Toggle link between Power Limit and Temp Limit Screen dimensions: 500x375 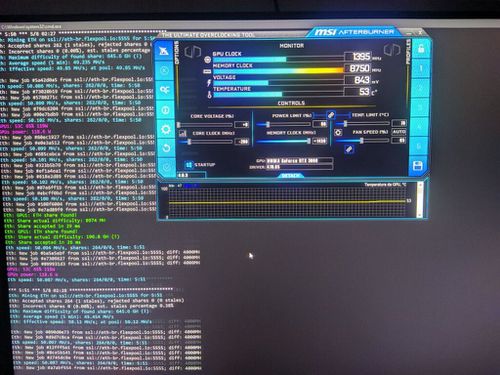(x=331, y=115)
